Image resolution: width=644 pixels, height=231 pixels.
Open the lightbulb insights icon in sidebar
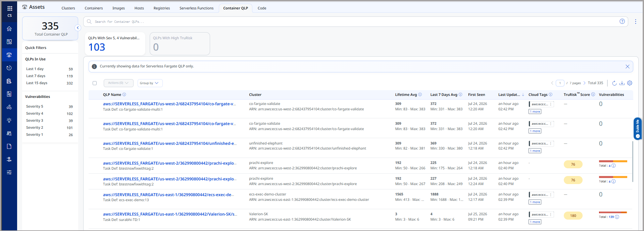[x=9, y=120]
